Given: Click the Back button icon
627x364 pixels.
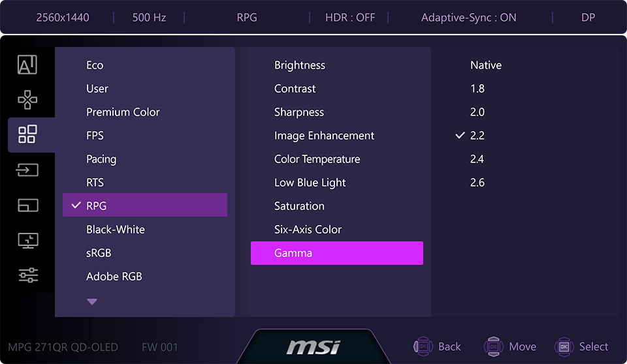Looking at the screenshot, I should tap(423, 346).
